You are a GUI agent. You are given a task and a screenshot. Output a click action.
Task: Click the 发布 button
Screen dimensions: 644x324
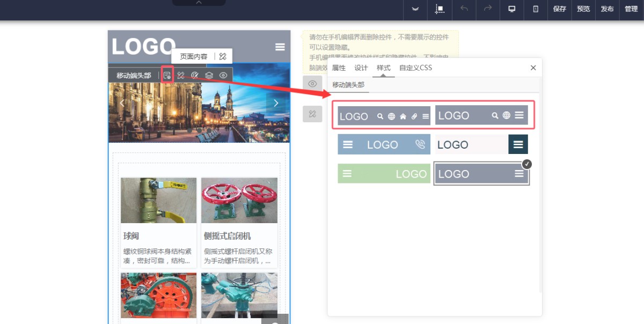[607, 9]
